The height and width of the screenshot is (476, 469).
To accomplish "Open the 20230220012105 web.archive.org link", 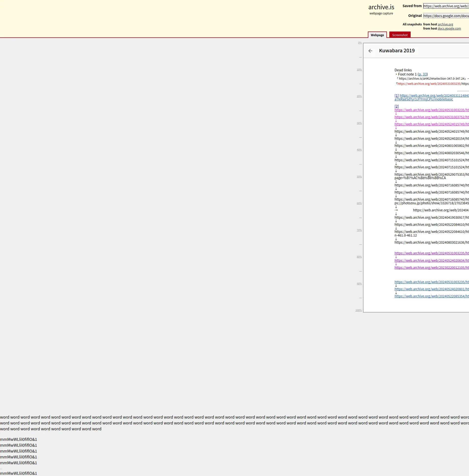I will 431,268.
